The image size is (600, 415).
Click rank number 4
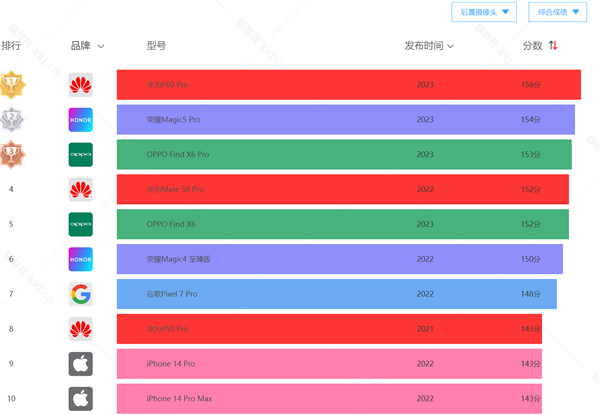click(11, 189)
